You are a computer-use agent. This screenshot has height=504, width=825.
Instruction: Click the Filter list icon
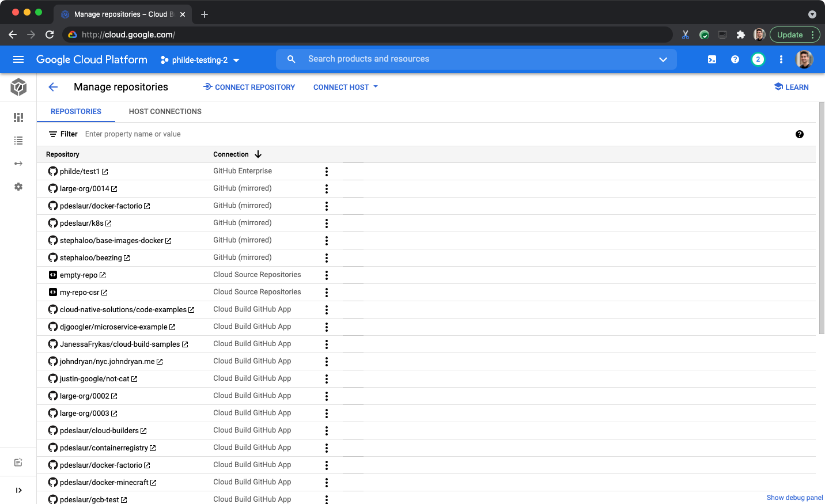click(x=53, y=134)
